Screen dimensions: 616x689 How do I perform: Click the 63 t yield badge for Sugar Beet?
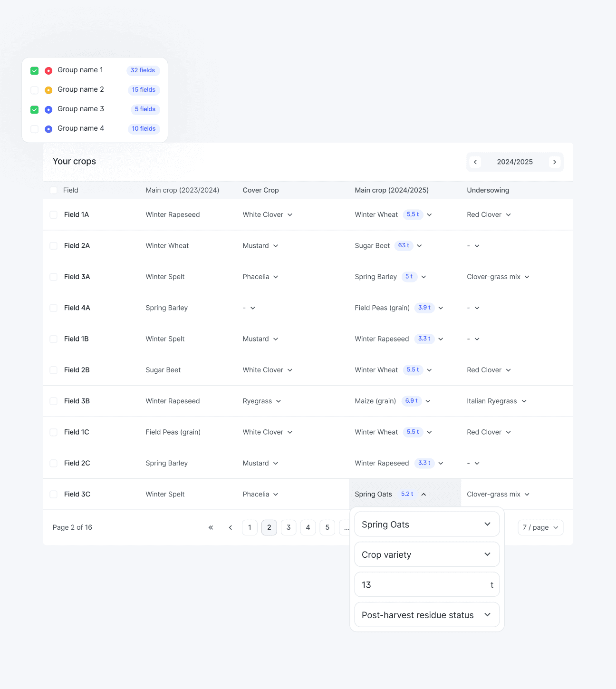point(404,246)
